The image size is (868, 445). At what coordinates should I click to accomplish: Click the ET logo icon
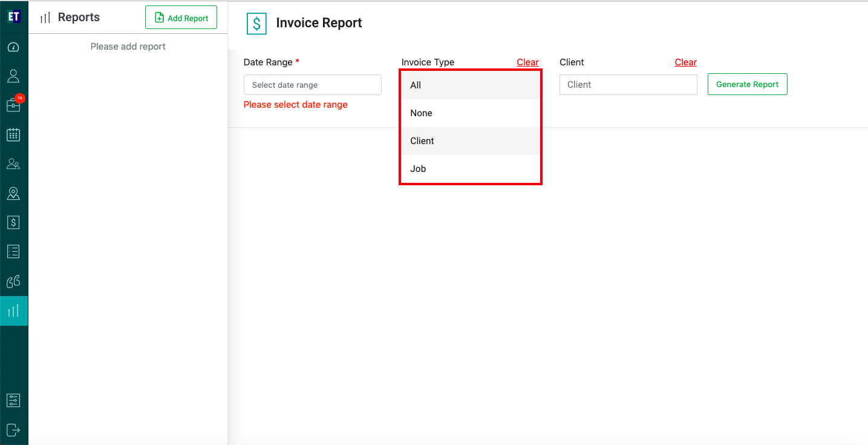[14, 17]
